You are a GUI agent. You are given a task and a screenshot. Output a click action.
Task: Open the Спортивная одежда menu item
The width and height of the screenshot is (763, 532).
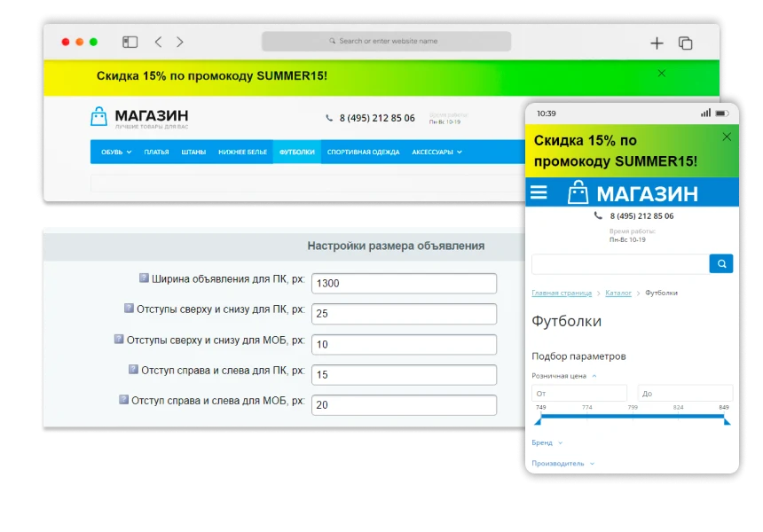click(x=363, y=152)
